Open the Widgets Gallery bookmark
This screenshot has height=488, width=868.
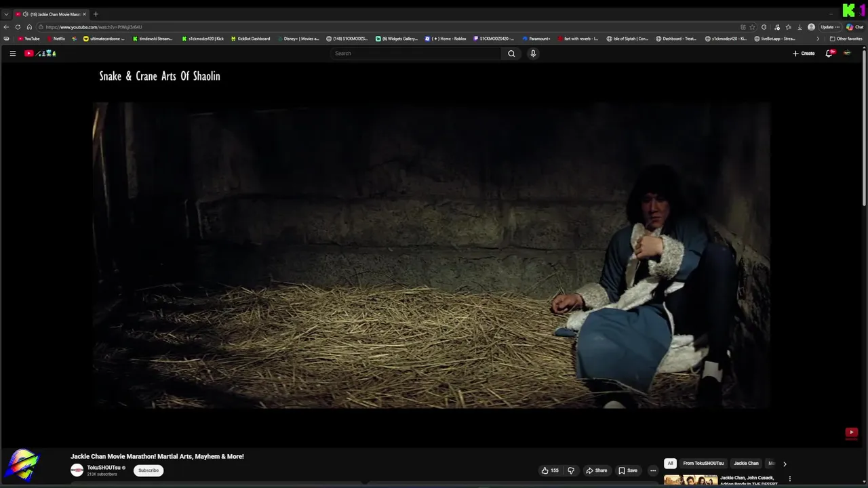pyautogui.click(x=397, y=39)
